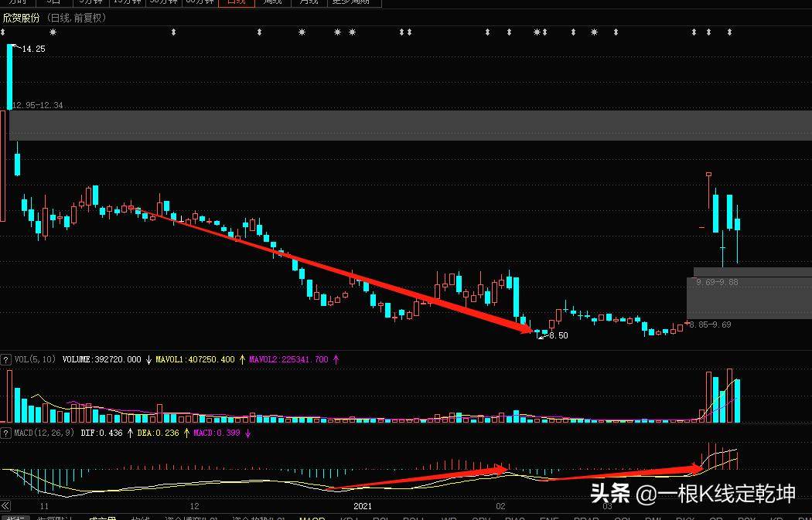The width and height of the screenshot is (812, 520).
Task: Click the 8.50 low price label
Action: pyautogui.click(x=558, y=335)
